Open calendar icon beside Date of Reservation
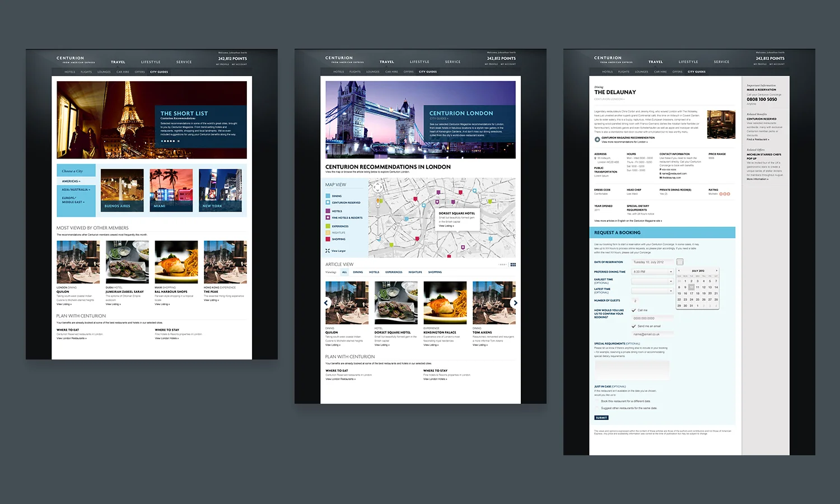The width and height of the screenshot is (840, 504). [680, 262]
